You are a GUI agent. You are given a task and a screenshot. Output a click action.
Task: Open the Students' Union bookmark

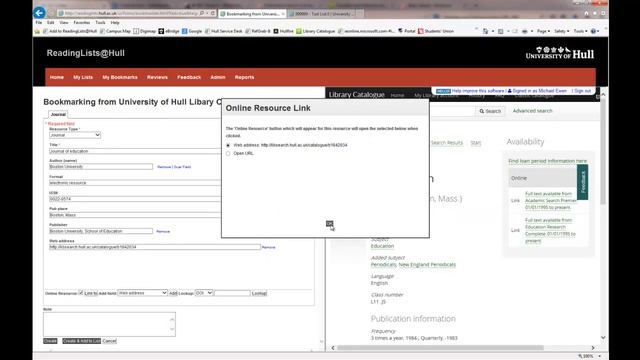436,31
